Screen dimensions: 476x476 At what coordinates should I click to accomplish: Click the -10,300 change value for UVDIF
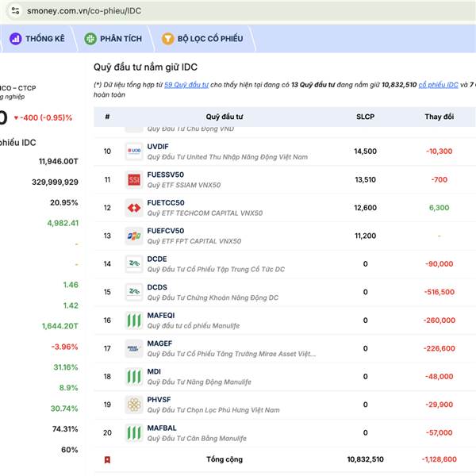440,152
